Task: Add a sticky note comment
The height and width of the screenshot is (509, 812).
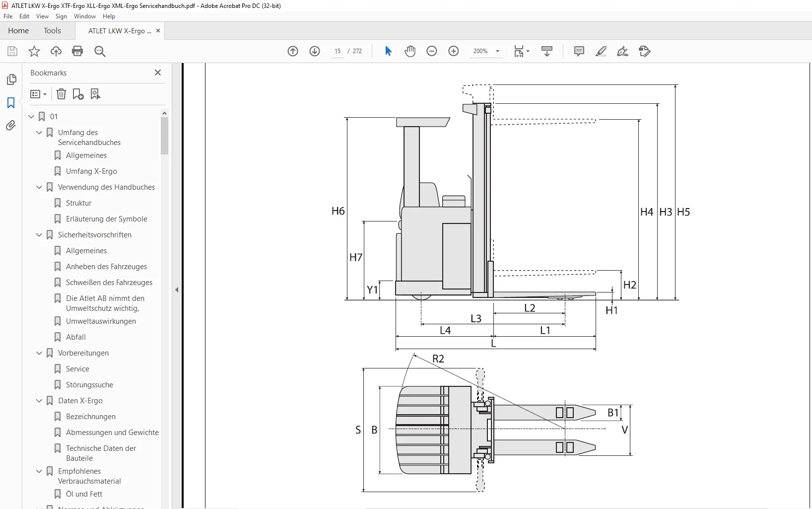Action: point(579,51)
